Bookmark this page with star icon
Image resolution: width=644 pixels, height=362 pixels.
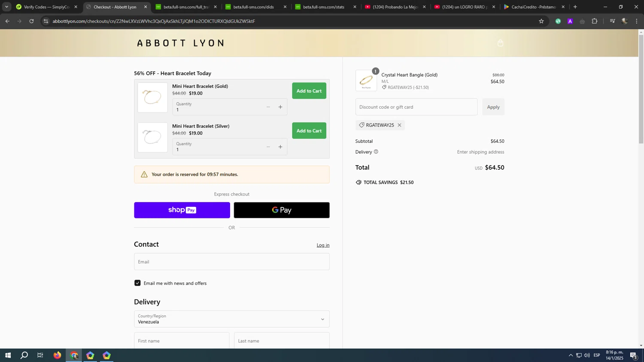541,21
